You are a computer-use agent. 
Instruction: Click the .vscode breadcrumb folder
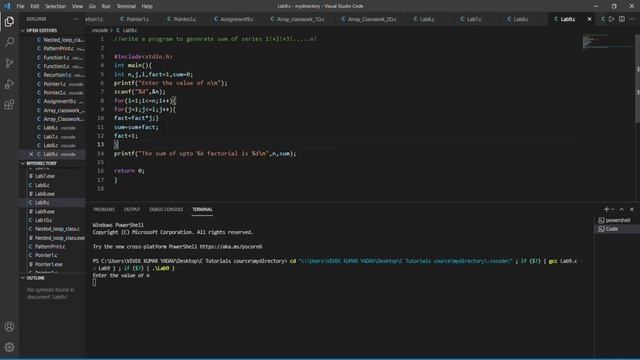coord(100,30)
